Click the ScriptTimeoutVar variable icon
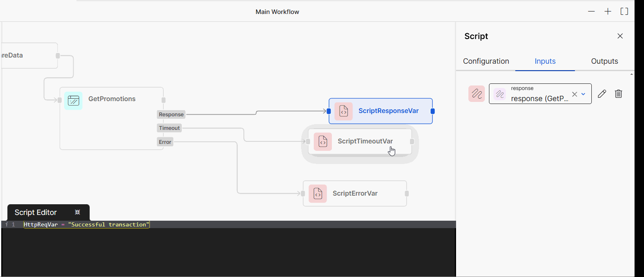The height and width of the screenshot is (277, 644). pos(323,141)
